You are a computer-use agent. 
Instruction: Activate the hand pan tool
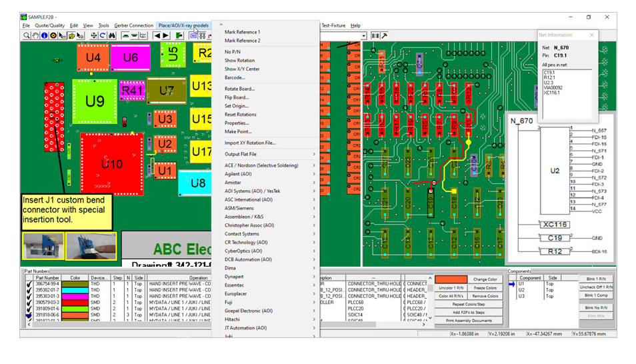tap(35, 35)
